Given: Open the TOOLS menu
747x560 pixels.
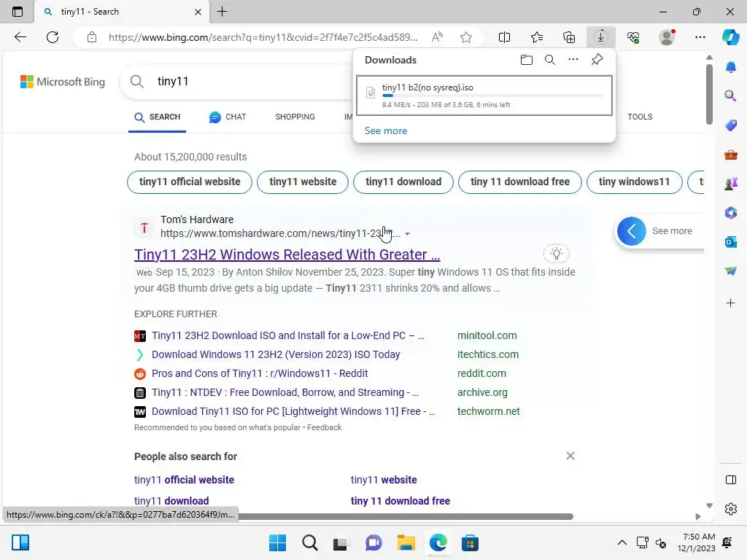Looking at the screenshot, I should click(x=640, y=117).
